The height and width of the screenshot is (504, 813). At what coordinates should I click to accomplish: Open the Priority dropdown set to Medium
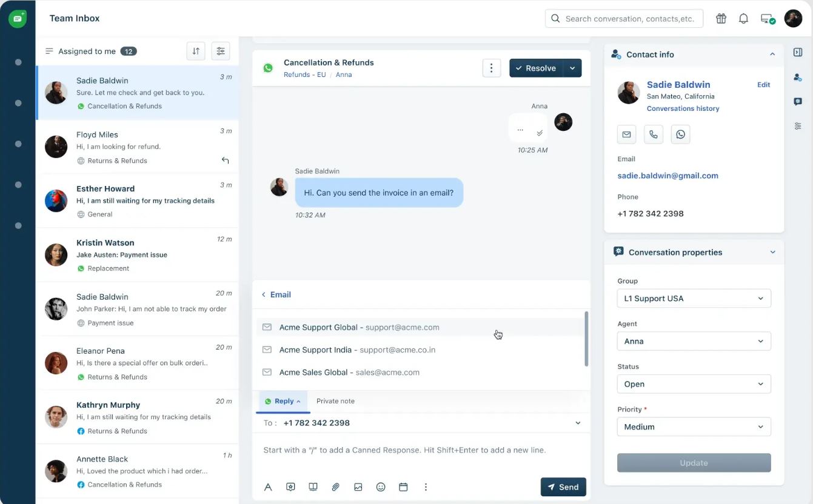694,426
